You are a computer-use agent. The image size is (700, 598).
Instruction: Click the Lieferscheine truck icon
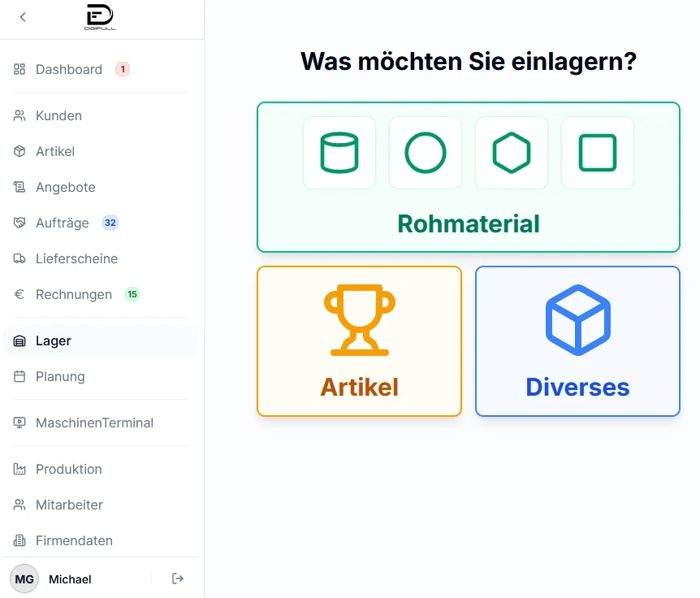tap(19, 258)
